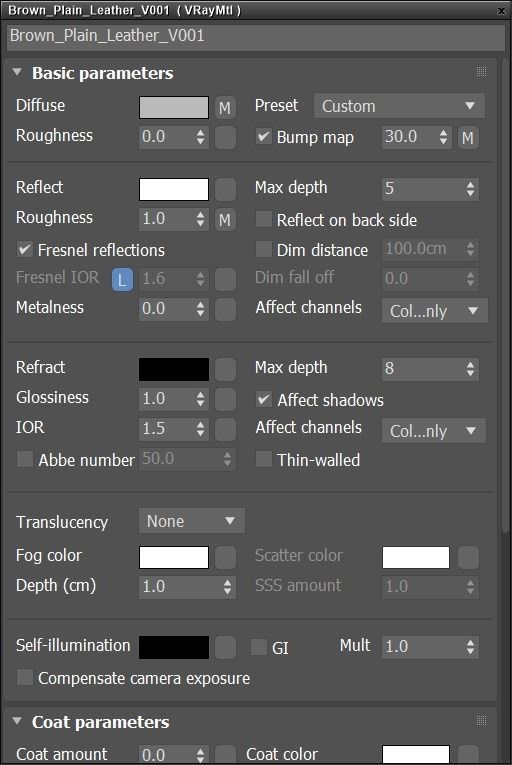Toggle the Fresnel IOR lock L button
Viewport: 512px width, 765px height.
(x=122, y=279)
